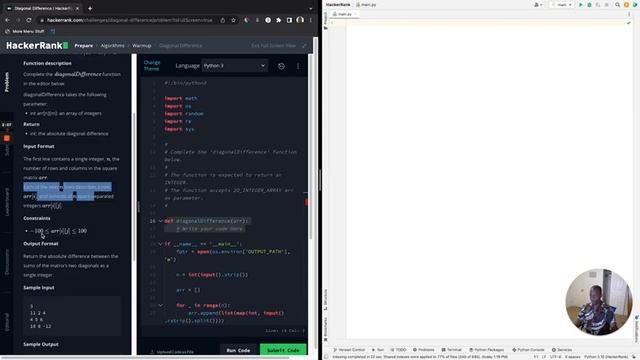Click the orange updates icon in PyCharm
640x360 pixels.
[626, 4]
